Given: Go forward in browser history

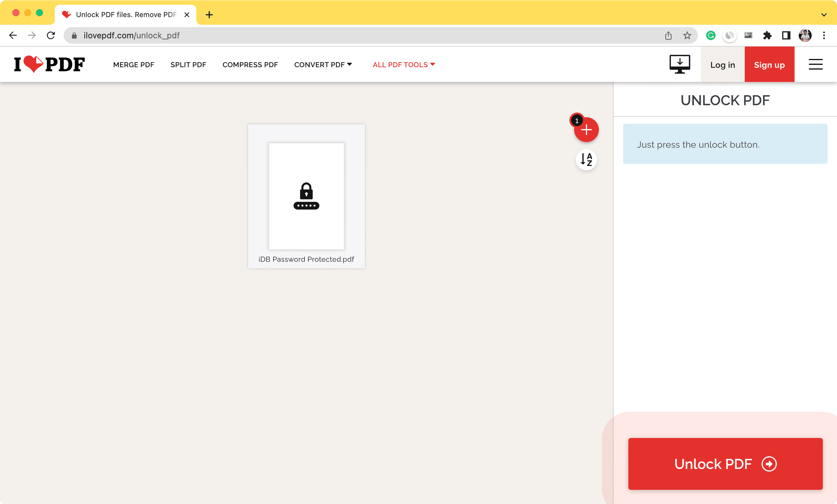Looking at the screenshot, I should (32, 35).
